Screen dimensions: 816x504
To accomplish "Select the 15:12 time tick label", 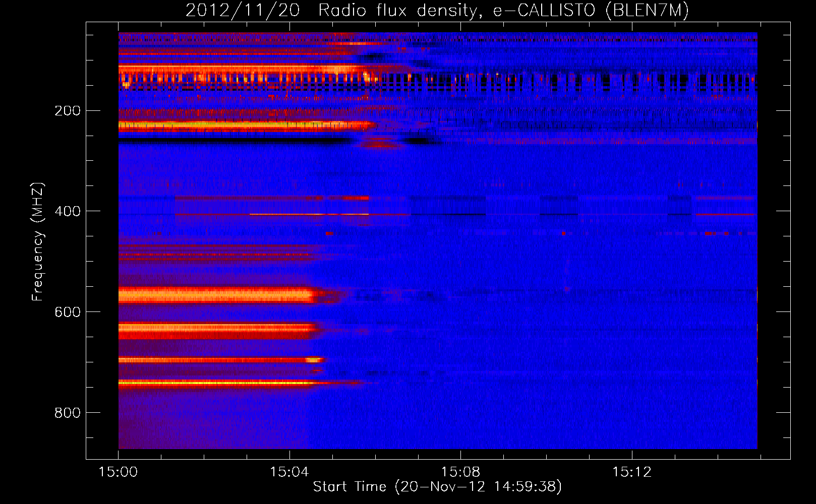I will tap(632, 472).
